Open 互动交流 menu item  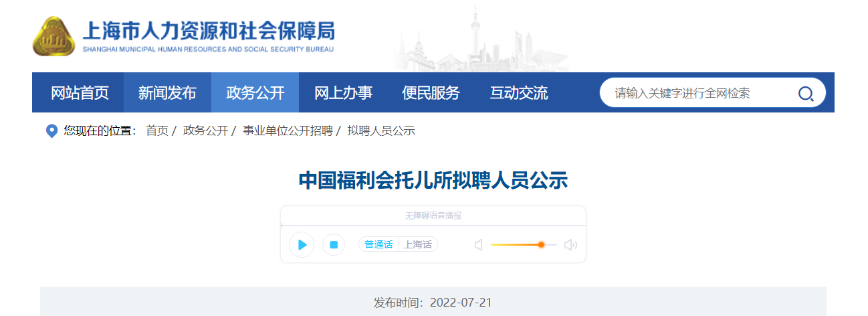click(518, 93)
